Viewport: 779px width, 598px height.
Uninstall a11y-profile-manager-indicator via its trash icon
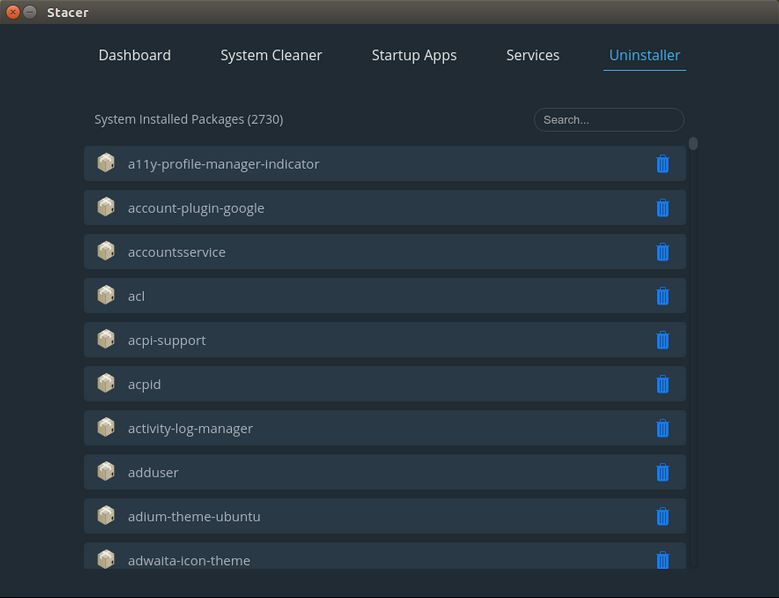click(663, 164)
